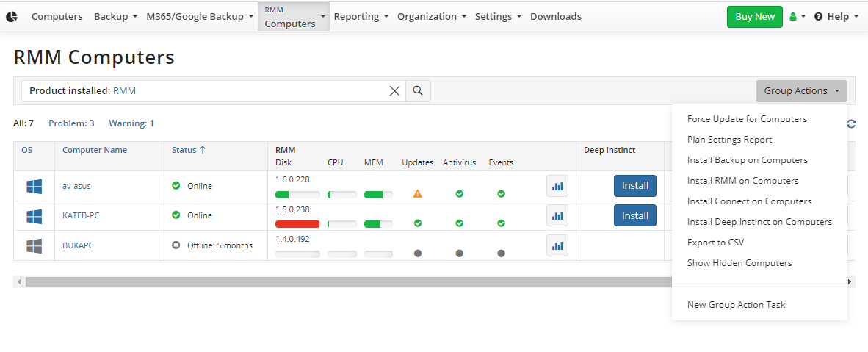Select Install Deep Instinct on Computers

tap(759, 222)
